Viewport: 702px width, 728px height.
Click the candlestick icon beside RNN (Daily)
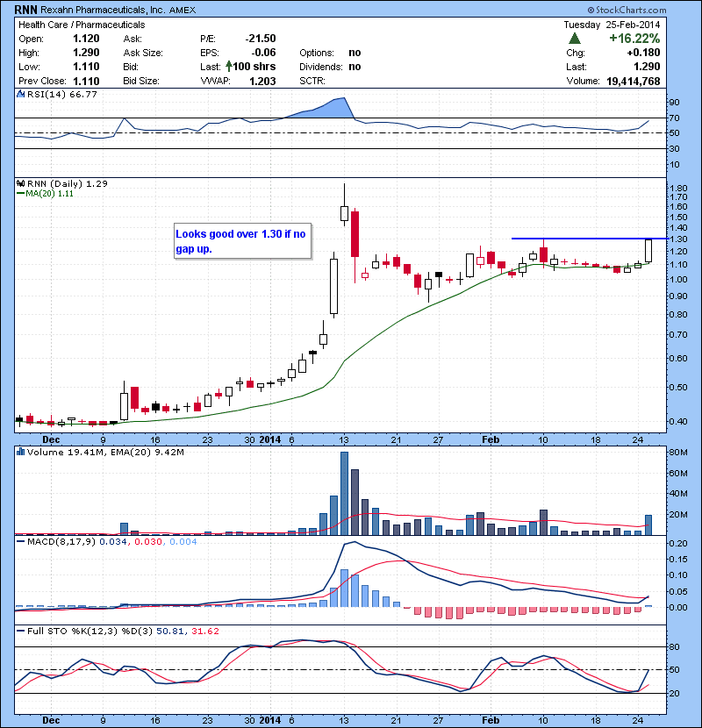click(x=20, y=183)
